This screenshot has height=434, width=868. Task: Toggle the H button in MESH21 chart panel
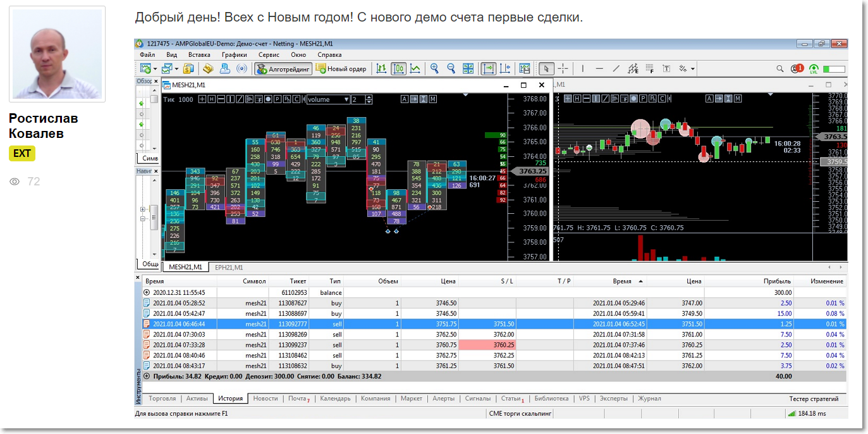click(x=212, y=99)
